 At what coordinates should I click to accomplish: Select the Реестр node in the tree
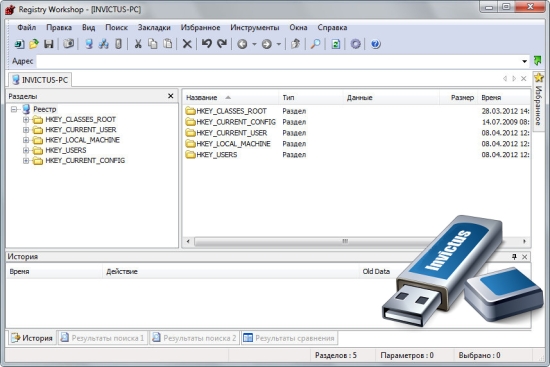45,109
